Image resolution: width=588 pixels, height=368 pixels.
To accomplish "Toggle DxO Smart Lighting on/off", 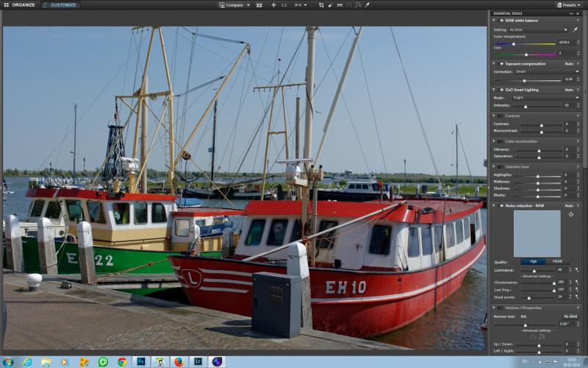I will 501,90.
